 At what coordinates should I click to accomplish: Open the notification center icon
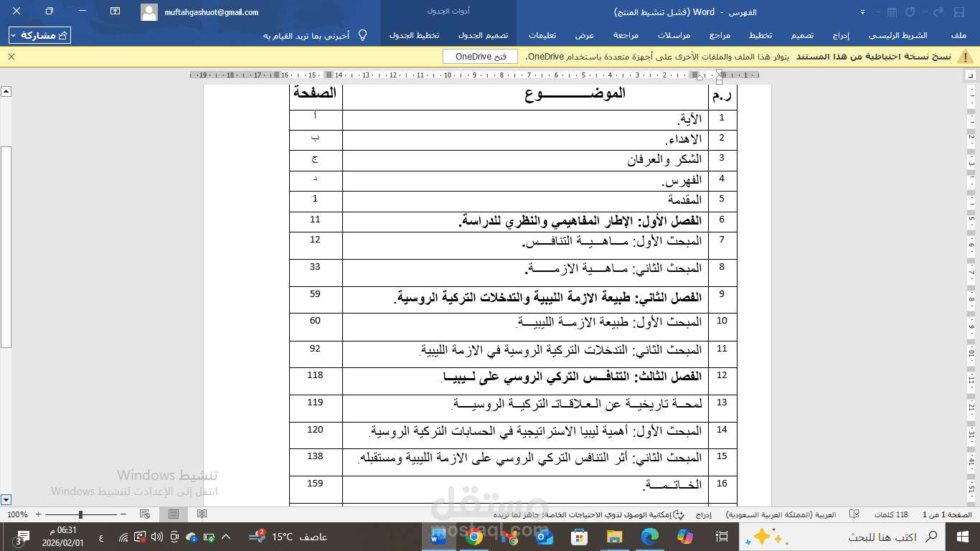(22, 538)
